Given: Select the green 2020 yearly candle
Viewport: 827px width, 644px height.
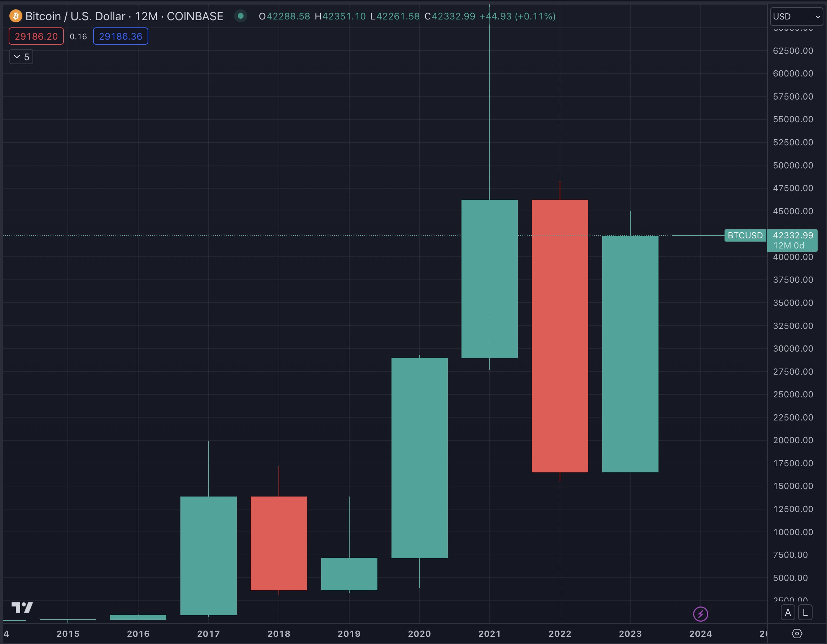Looking at the screenshot, I should click(x=419, y=458).
